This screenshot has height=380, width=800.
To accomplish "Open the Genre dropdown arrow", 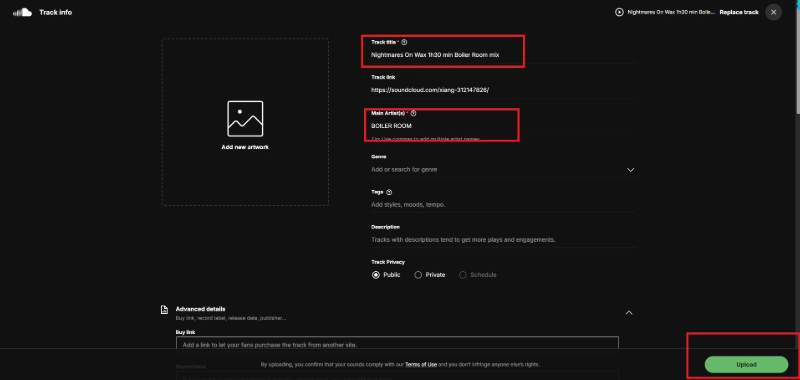I will (x=631, y=170).
